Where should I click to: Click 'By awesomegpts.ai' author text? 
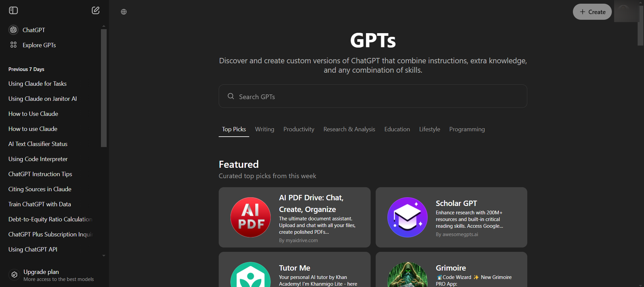tap(457, 234)
